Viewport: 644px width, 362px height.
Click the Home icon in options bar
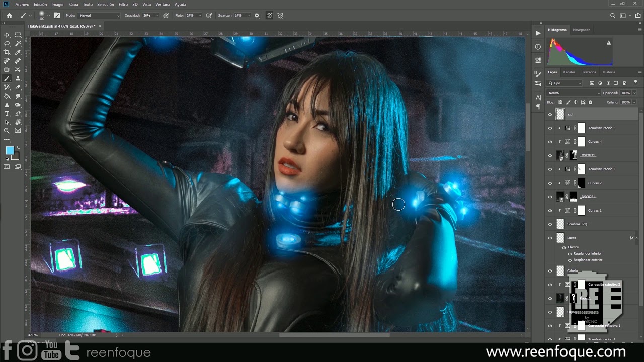(9, 16)
